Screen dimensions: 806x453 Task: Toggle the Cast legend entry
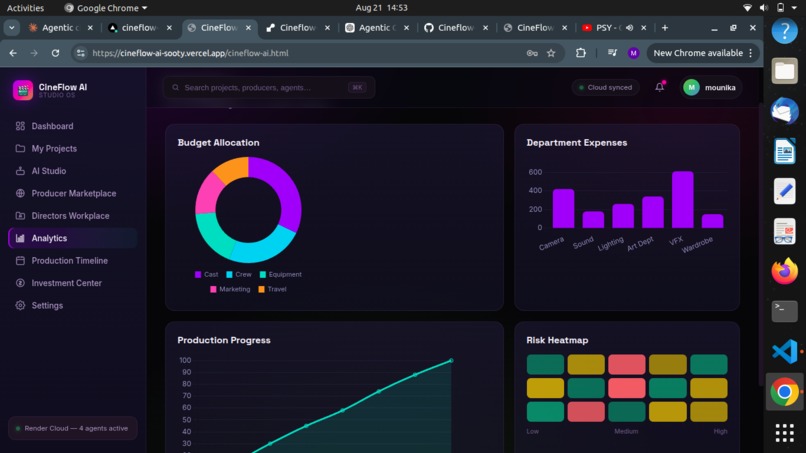coord(207,275)
